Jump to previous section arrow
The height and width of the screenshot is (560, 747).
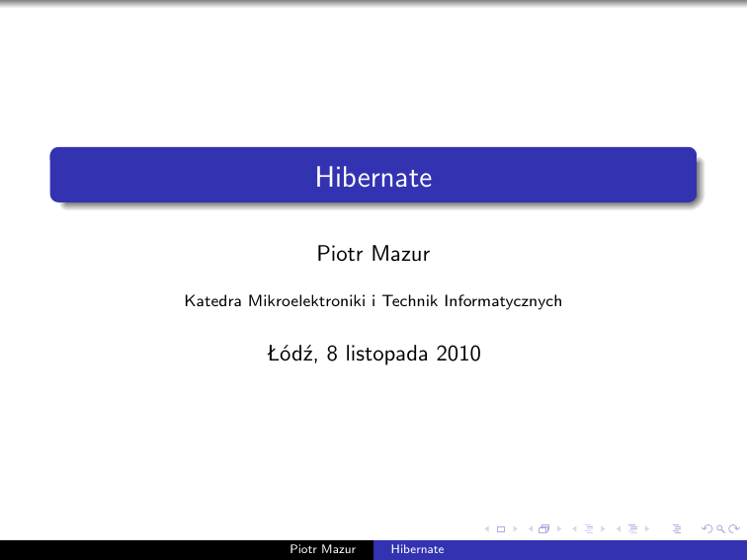click(x=618, y=530)
